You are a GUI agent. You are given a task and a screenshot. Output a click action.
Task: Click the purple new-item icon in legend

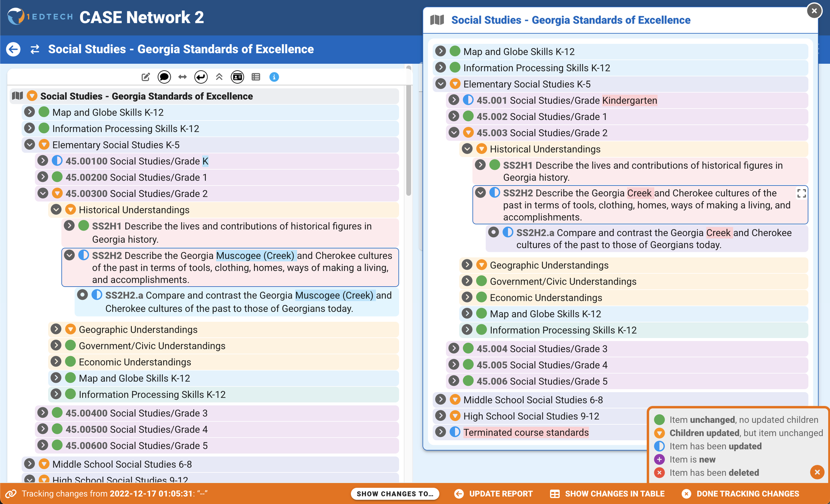tap(659, 459)
